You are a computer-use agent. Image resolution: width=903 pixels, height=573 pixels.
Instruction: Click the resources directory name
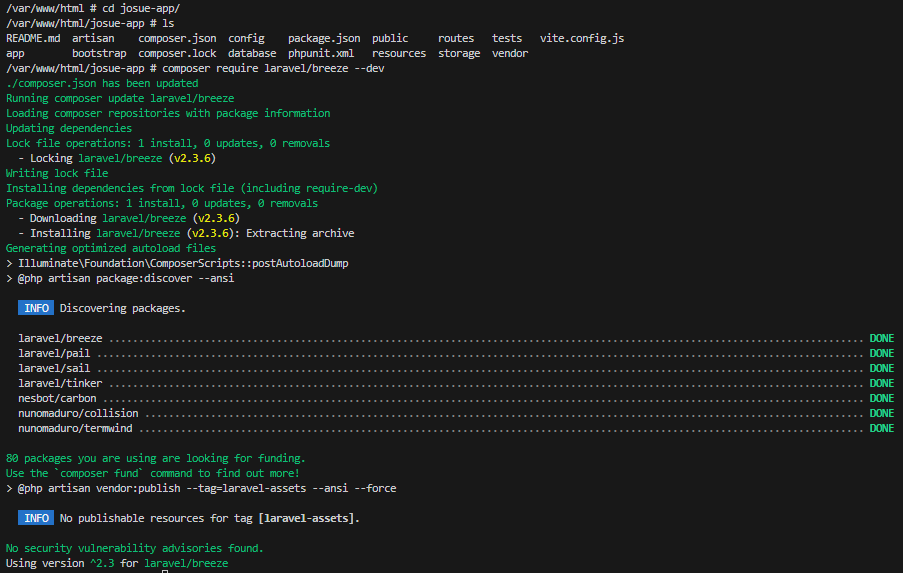tap(399, 54)
